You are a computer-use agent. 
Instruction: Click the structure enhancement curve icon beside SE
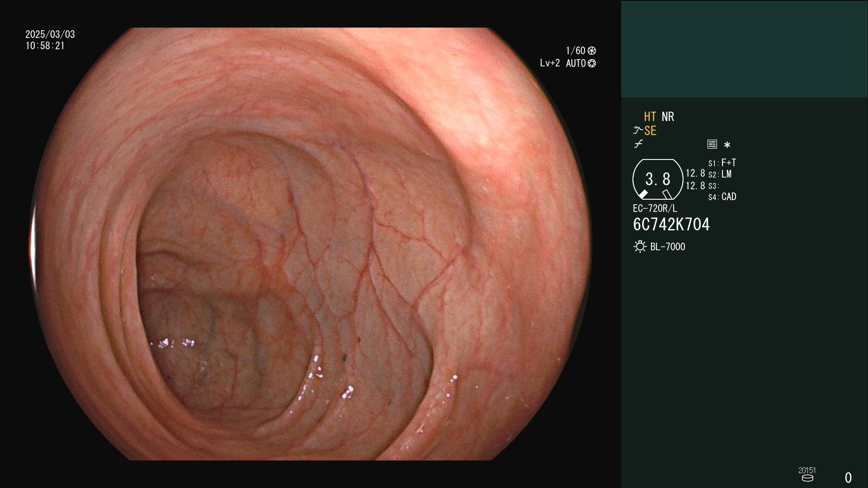[x=638, y=130]
